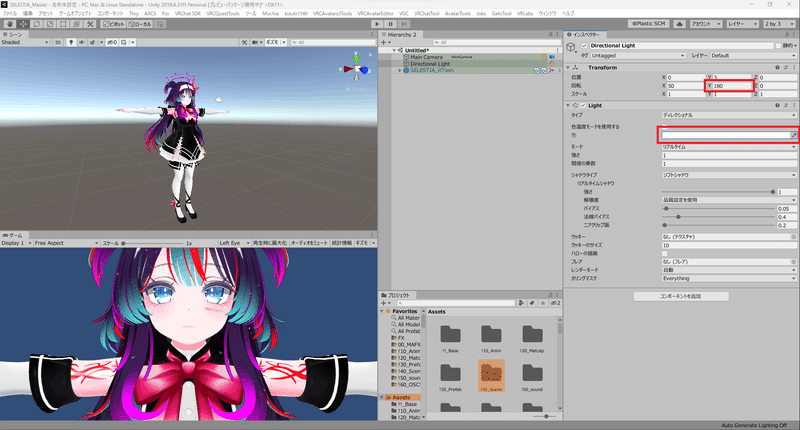This screenshot has height=430, width=800.
Task: Click the Add Component button
Action: pyautogui.click(x=681, y=296)
